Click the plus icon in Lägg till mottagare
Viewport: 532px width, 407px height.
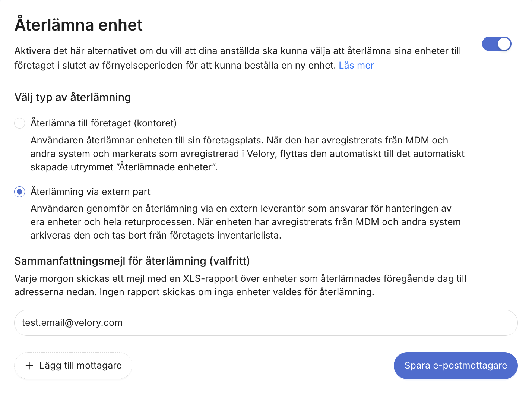29,366
